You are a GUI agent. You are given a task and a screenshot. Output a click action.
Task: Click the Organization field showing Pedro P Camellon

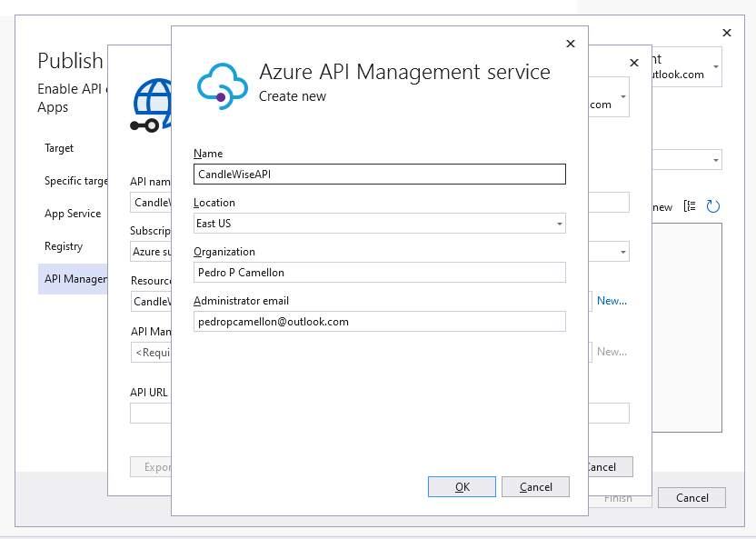click(x=379, y=272)
